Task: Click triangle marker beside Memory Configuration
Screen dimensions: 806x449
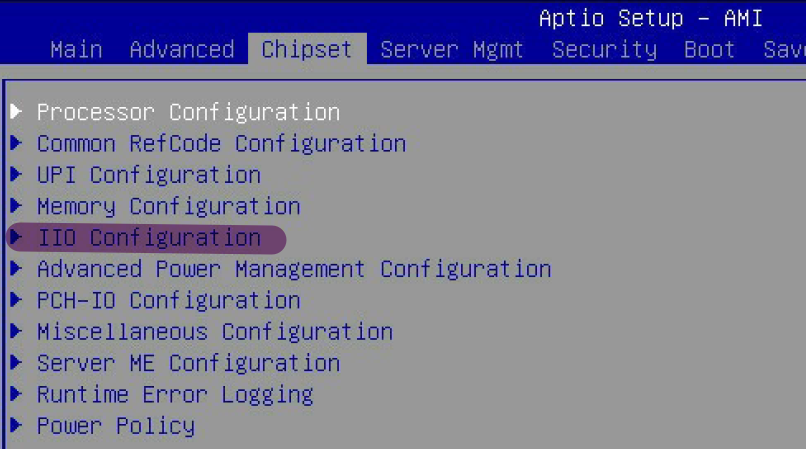Action: (x=16, y=205)
